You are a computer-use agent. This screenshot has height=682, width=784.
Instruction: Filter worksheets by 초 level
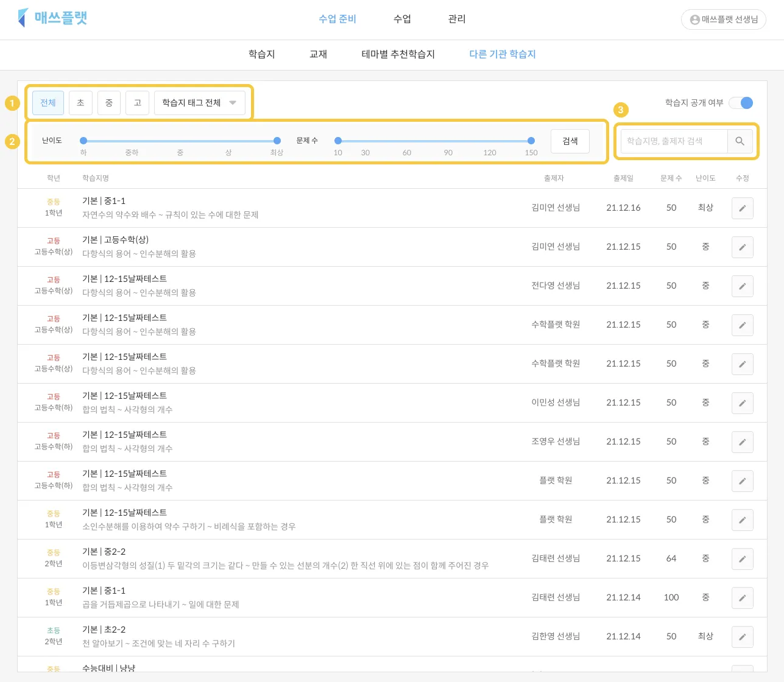pyautogui.click(x=80, y=103)
